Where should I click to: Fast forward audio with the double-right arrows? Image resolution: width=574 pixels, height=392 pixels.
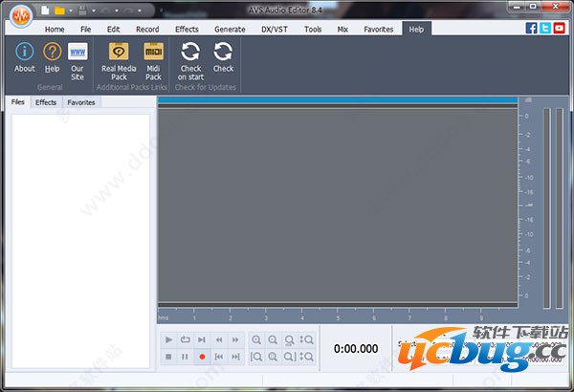coord(235,339)
